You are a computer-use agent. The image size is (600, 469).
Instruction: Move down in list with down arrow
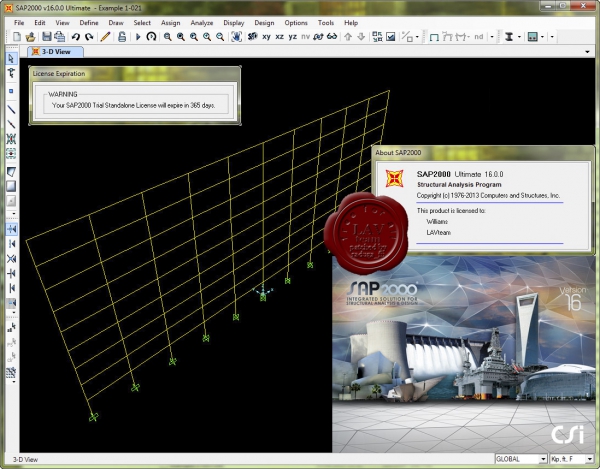[361, 37]
